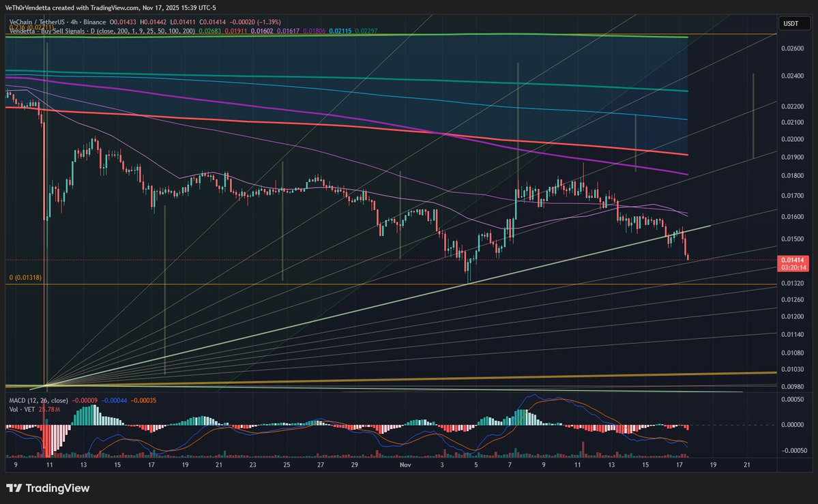Image resolution: width=818 pixels, height=504 pixels.
Task: Select the Vendetta Buy Sell Signals indicator legend
Action: click(102, 31)
